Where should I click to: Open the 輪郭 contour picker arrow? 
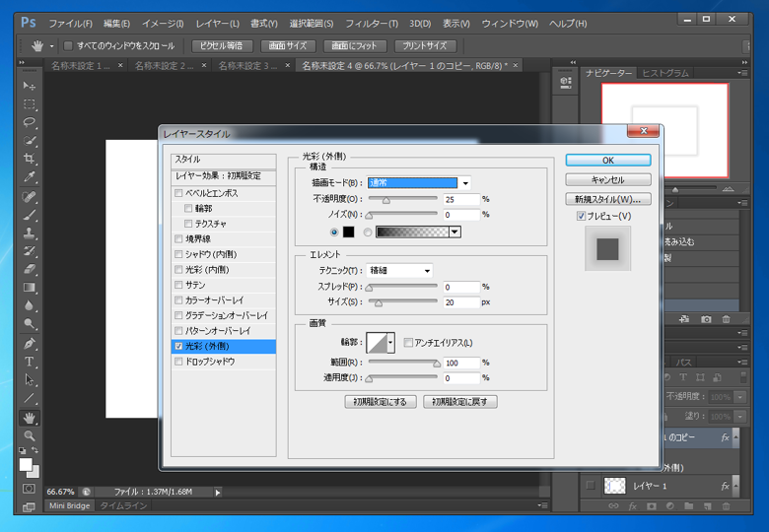[390, 343]
